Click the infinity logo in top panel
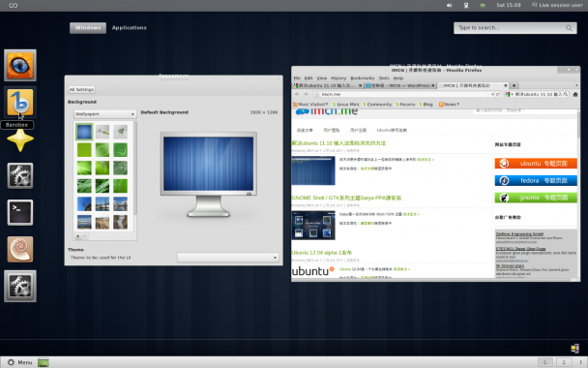This screenshot has width=588, height=368. click(14, 5)
